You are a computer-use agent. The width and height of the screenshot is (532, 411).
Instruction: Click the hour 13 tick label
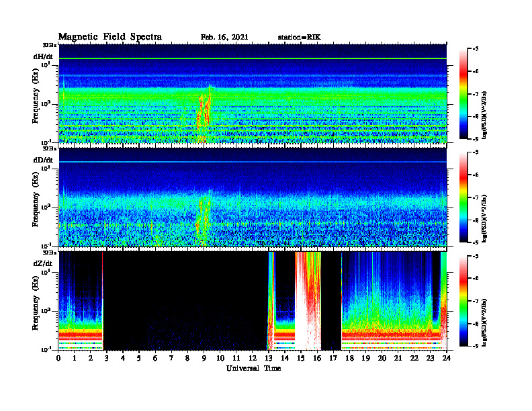pyautogui.click(x=269, y=358)
